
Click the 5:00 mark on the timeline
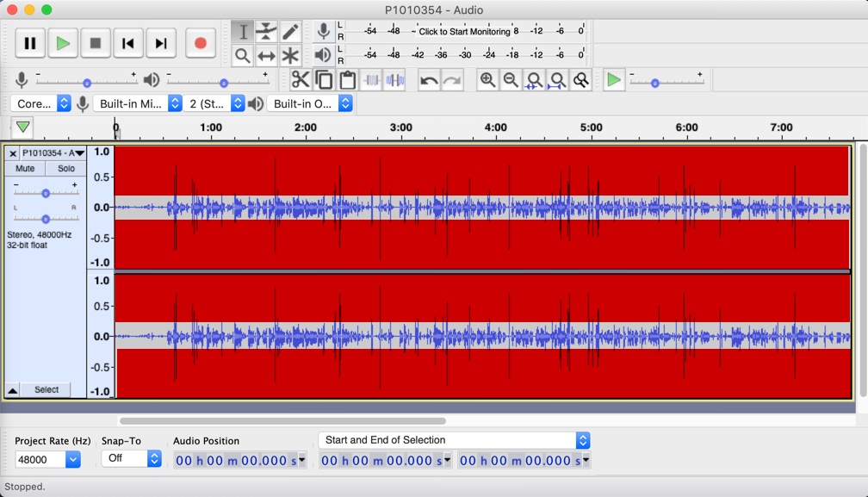pyautogui.click(x=592, y=127)
